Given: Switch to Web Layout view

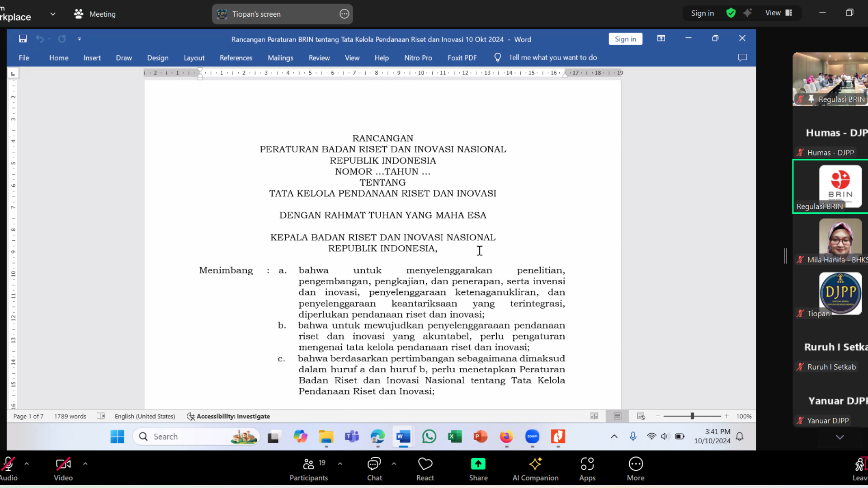Looking at the screenshot, I should [641, 416].
